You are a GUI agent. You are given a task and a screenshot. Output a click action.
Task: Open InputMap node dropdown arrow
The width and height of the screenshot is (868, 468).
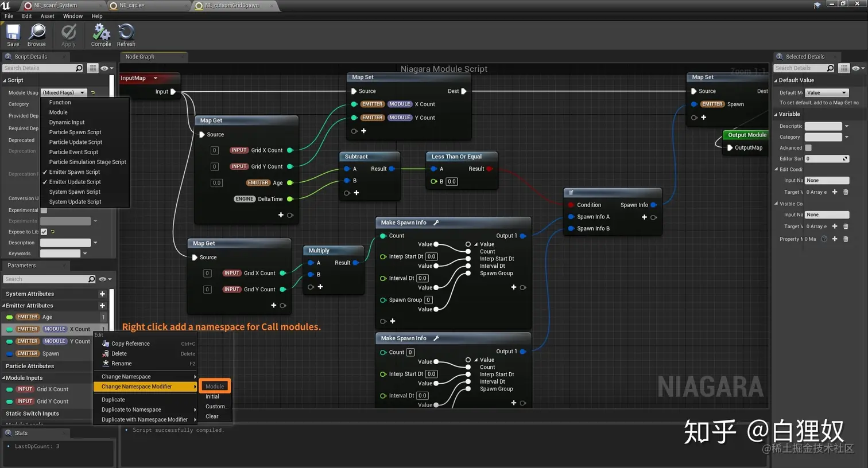point(155,78)
